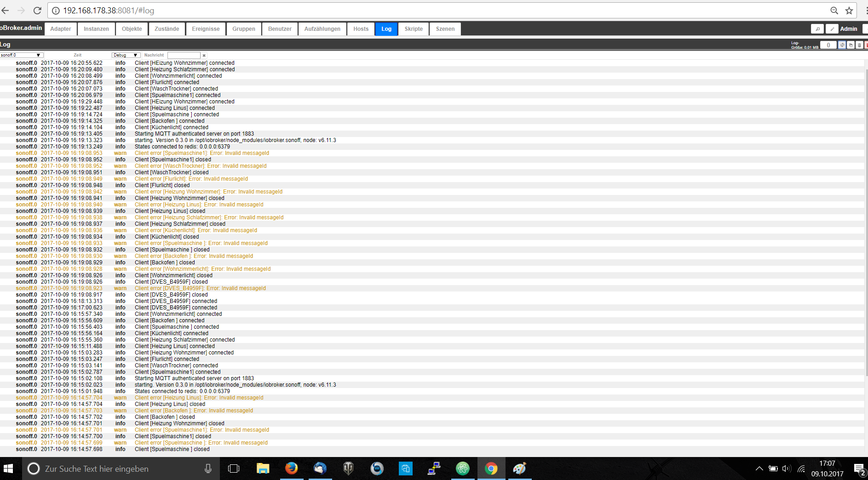868x480 pixels.
Task: Switch to the Adapter tab
Action: (61, 29)
